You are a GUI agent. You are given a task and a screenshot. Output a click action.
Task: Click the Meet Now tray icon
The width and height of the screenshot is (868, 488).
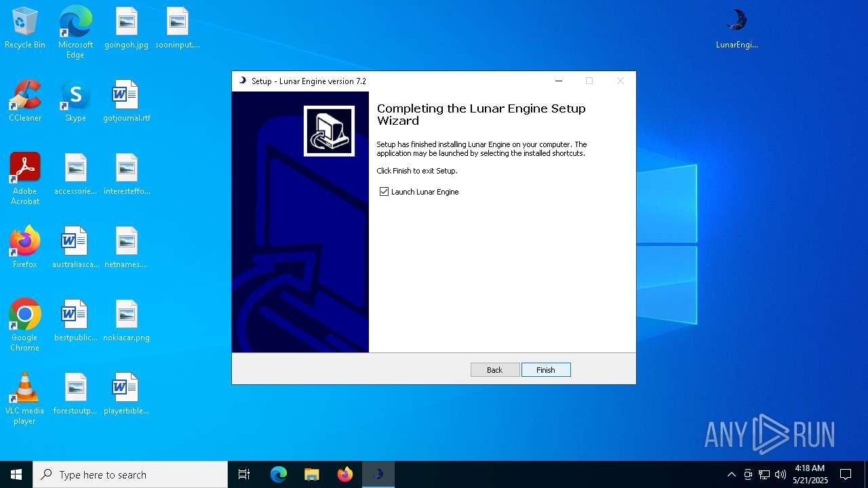(748, 474)
